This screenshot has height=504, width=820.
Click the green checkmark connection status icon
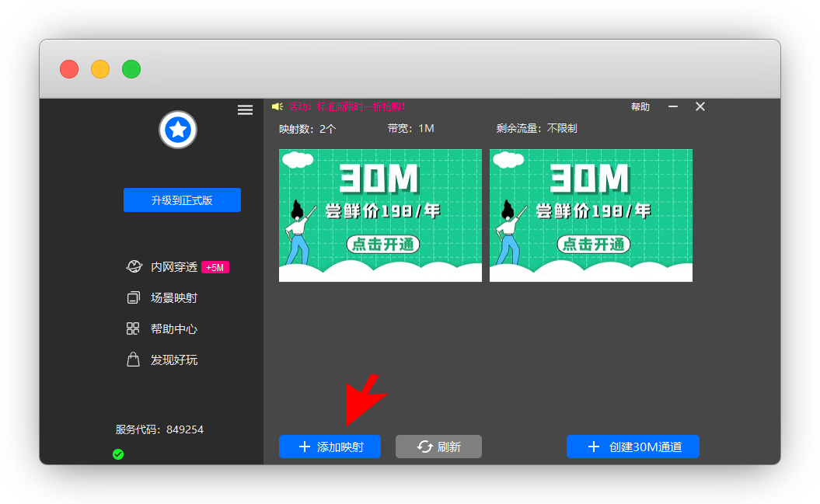[x=118, y=454]
